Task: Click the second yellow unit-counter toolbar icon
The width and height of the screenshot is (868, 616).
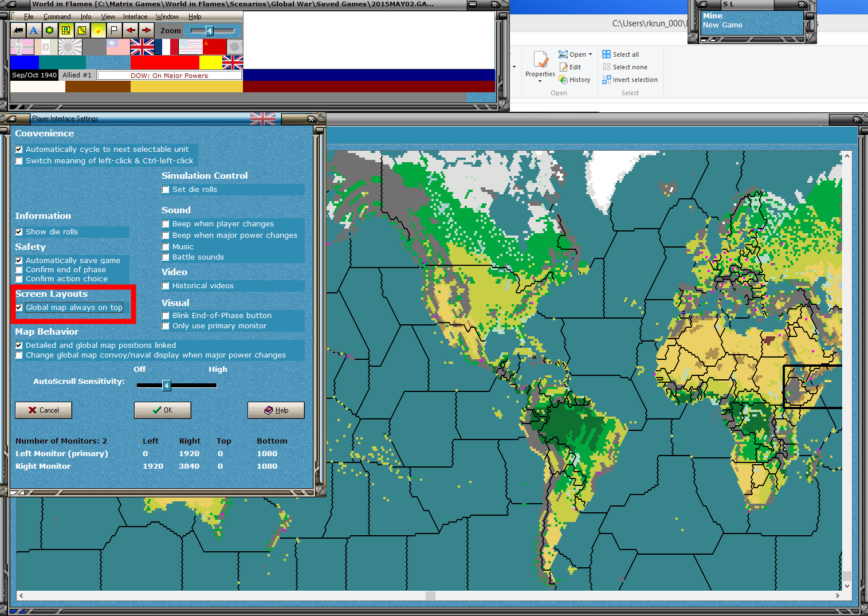Action: click(82, 30)
